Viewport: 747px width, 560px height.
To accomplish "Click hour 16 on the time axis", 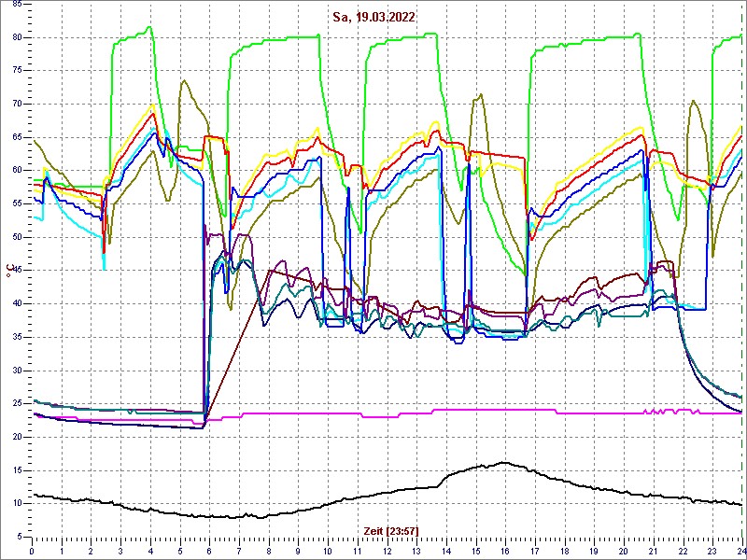I will click(505, 550).
